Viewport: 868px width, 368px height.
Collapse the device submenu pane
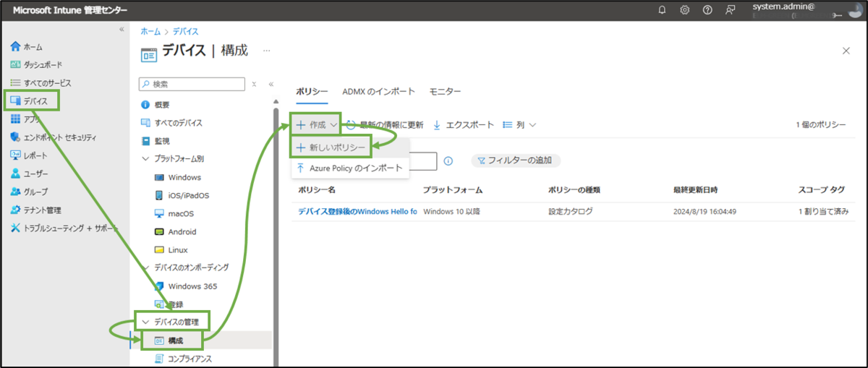pyautogui.click(x=271, y=84)
